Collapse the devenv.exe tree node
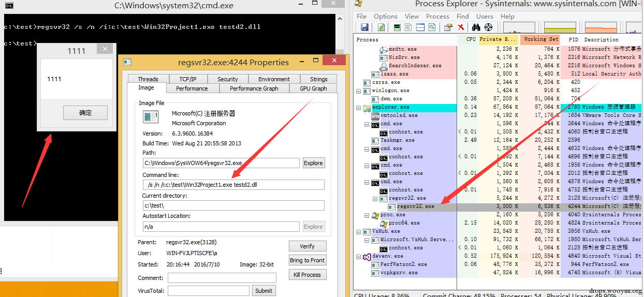The width and height of the screenshot is (644, 297). pos(359,256)
